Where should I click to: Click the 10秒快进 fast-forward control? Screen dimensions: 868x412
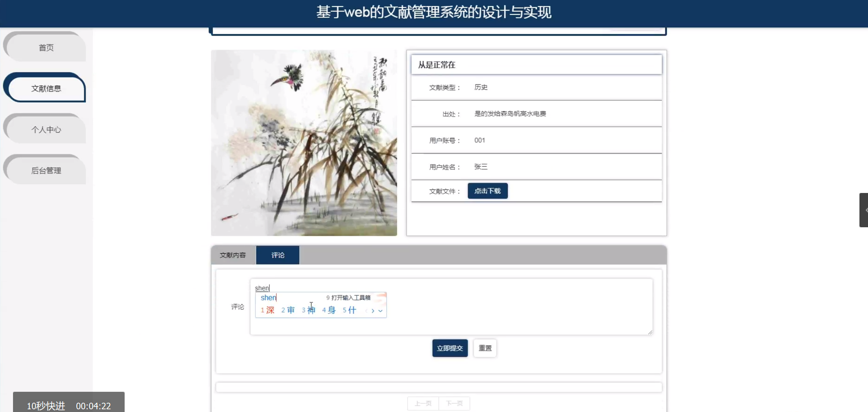tap(46, 406)
